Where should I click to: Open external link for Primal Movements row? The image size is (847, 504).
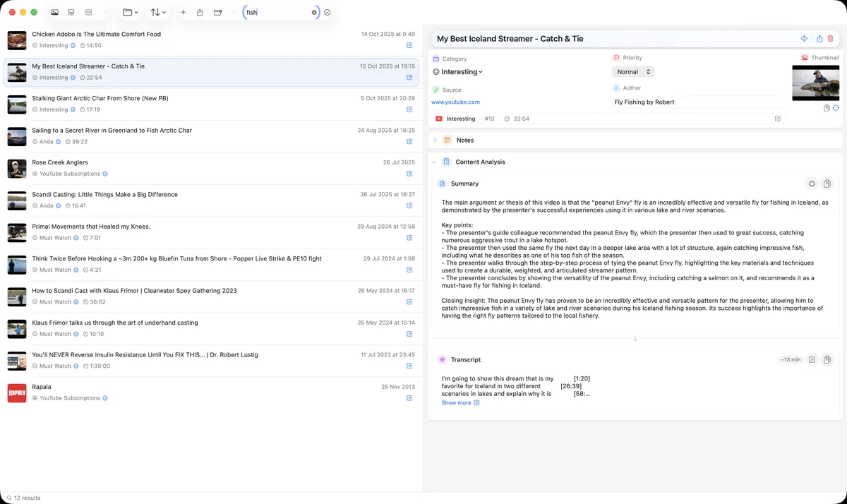[x=409, y=238]
